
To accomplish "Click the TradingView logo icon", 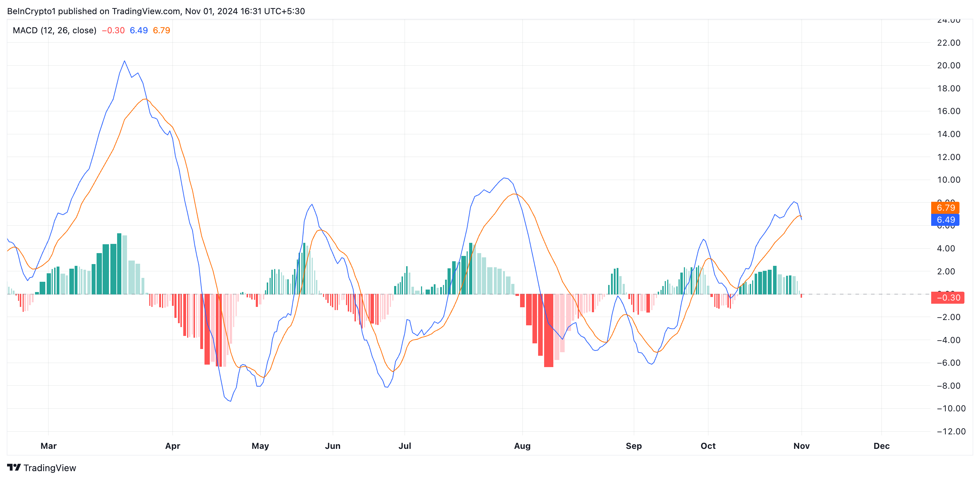I will pyautogui.click(x=14, y=467).
